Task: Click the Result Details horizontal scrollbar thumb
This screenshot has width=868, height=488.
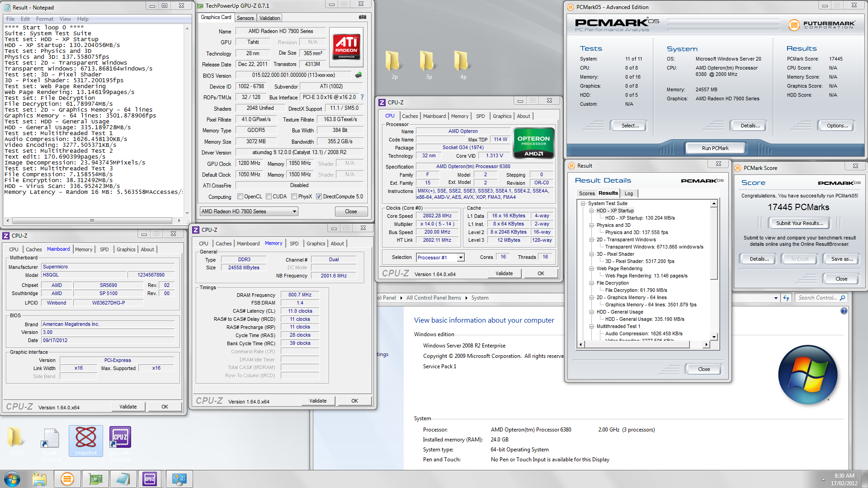Action: (637, 345)
